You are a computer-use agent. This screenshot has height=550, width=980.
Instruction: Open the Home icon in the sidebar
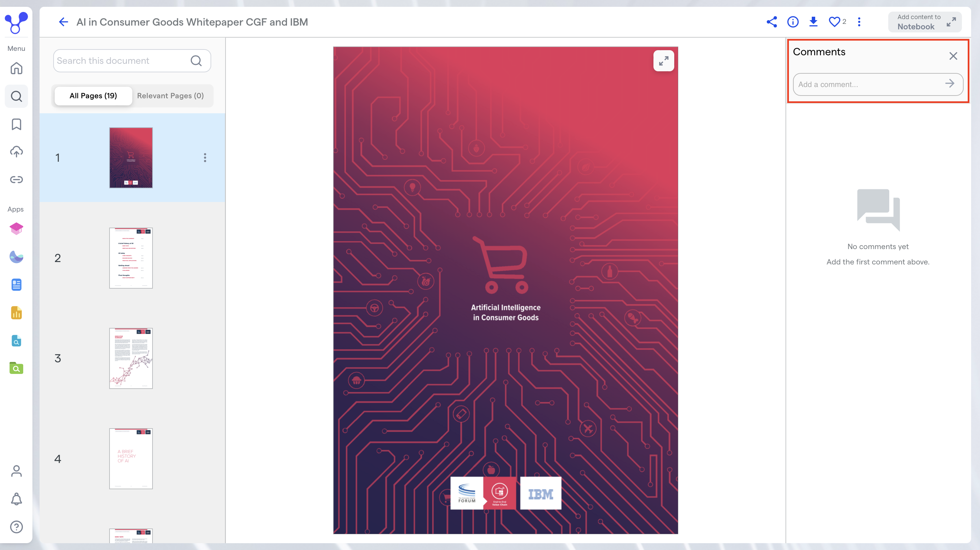point(16,69)
